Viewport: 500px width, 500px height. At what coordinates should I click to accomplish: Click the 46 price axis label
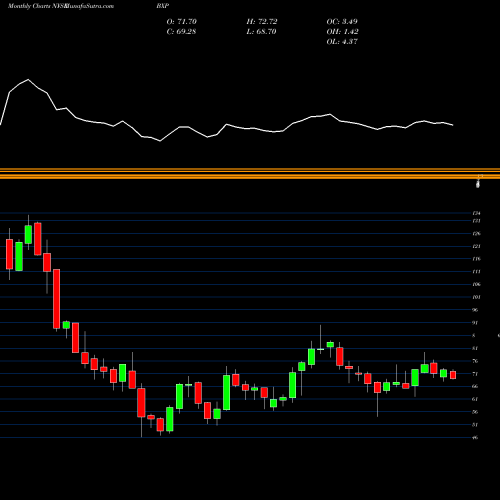pyautogui.click(x=475, y=437)
